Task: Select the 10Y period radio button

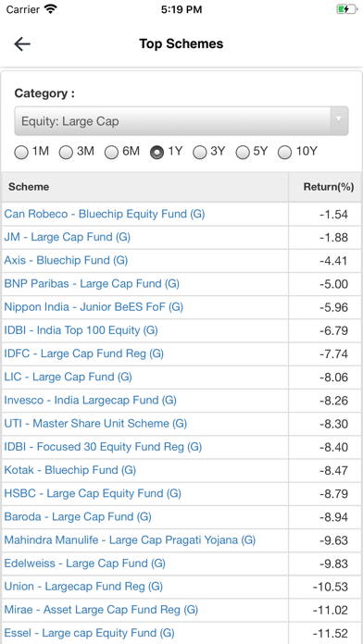Action: click(x=285, y=153)
